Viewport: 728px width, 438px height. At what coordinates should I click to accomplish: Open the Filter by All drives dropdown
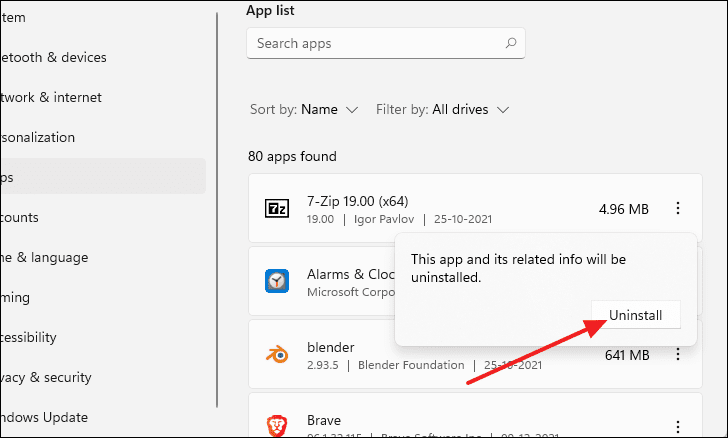click(x=443, y=110)
